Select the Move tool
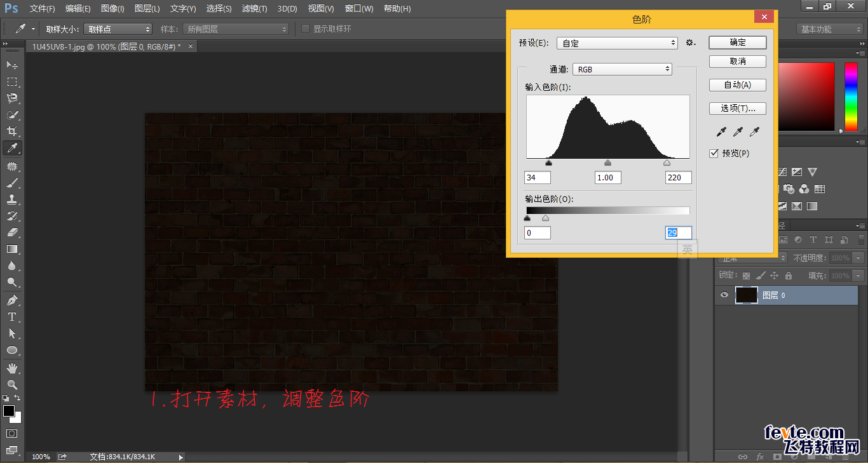The width and height of the screenshot is (868, 463). [x=12, y=65]
